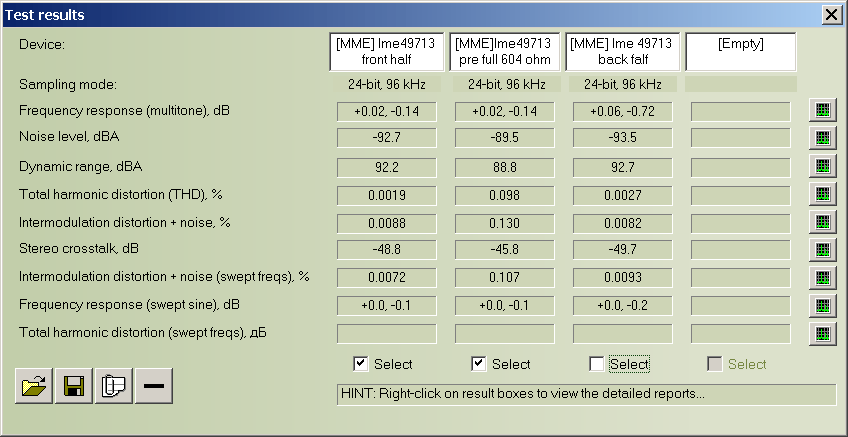The width and height of the screenshot is (848, 437).
Task: Click swept IMD value 0.107
Action: coord(505,277)
